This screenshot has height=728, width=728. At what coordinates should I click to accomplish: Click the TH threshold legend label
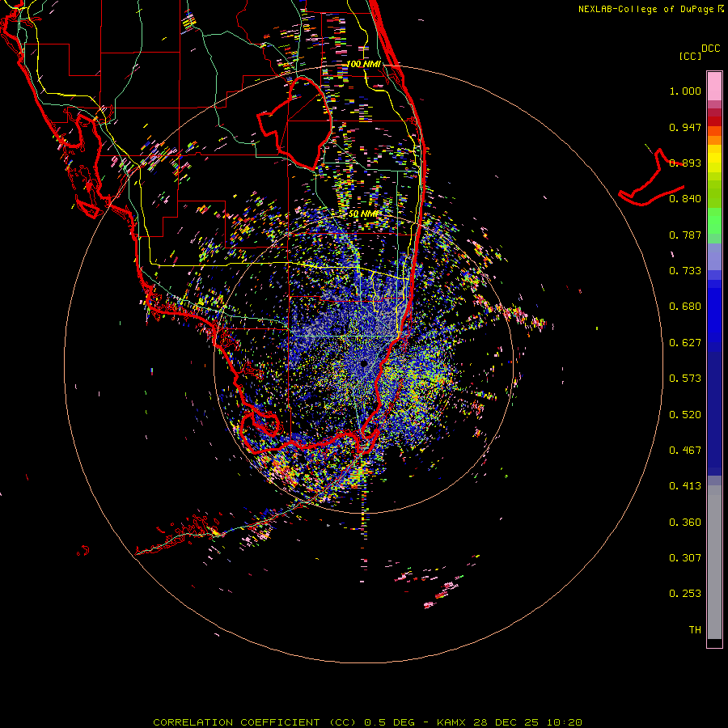click(695, 630)
